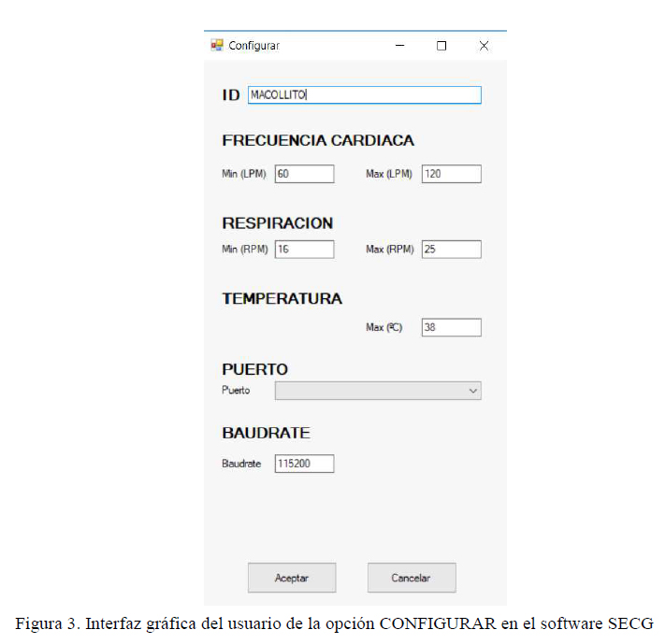The height and width of the screenshot is (644, 666).
Task: Dismiss the dialog with Cancelar button
Action: click(412, 578)
